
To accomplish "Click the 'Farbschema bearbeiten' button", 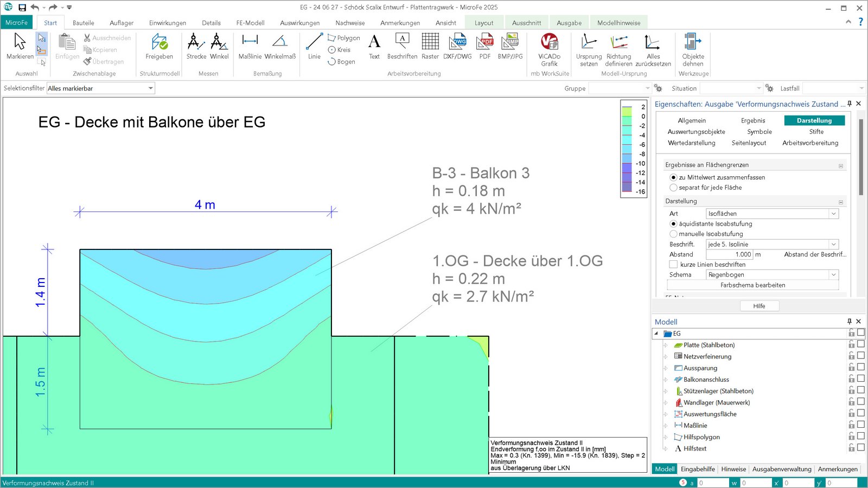I will 752,285.
